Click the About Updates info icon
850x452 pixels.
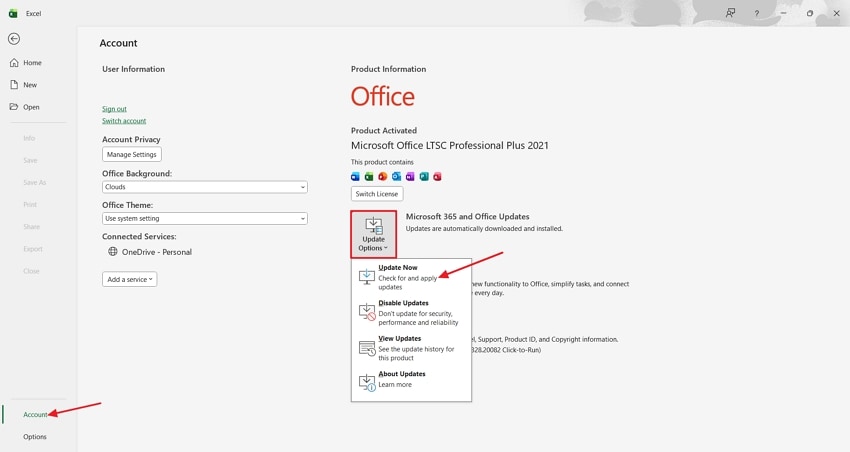367,382
